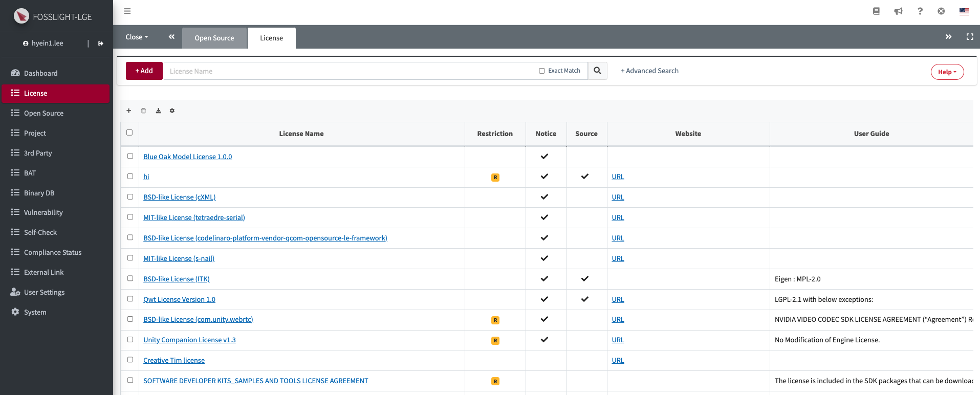Viewport: 980px width, 395px height.
Task: Check the Blue Oak Model License row
Action: tap(130, 156)
